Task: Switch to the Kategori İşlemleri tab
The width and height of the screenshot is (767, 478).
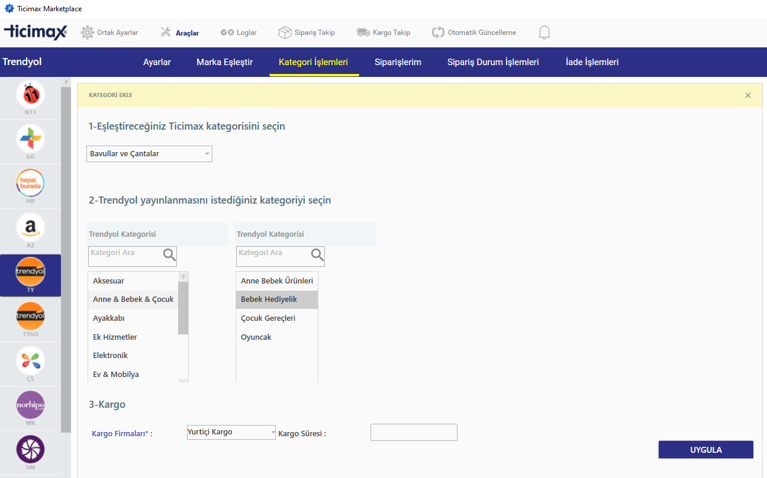Action: [313, 62]
